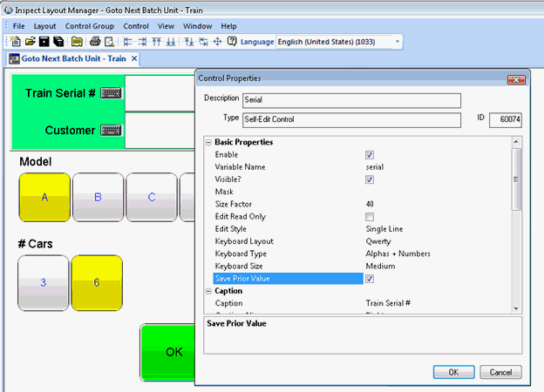544x392 pixels.
Task: Click the make-same-height sizing icon
Action: (x=189, y=42)
